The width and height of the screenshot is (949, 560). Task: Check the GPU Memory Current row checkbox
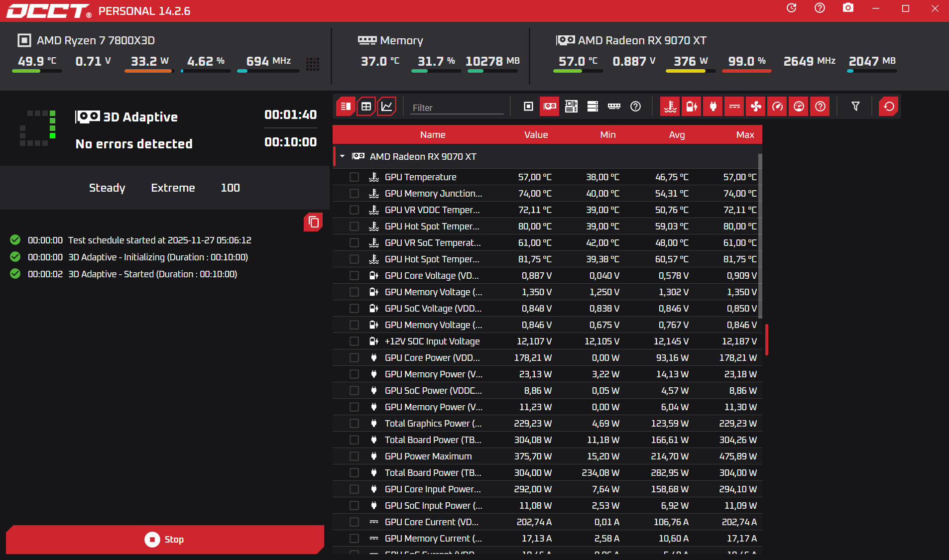tap(354, 539)
